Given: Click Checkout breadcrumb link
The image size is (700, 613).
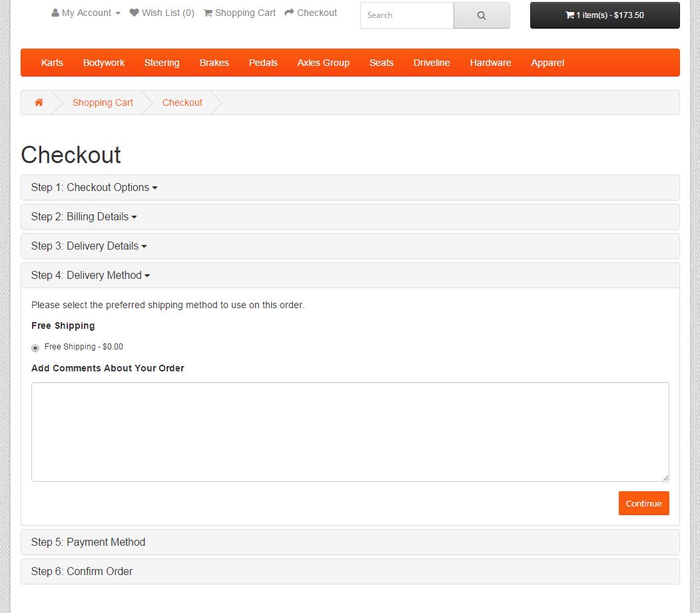Looking at the screenshot, I should tap(182, 102).
